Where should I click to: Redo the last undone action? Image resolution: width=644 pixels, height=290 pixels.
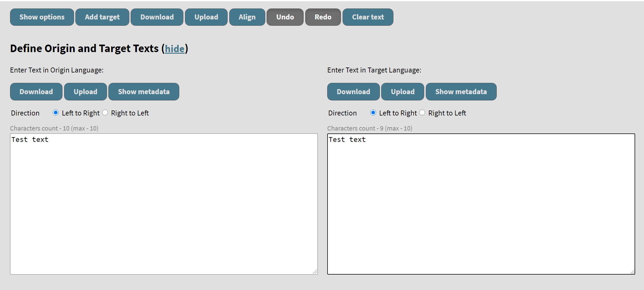(x=323, y=17)
